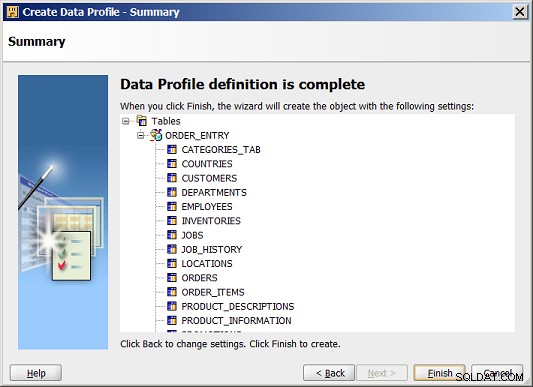Select EMPLOYEES table name

tap(207, 207)
